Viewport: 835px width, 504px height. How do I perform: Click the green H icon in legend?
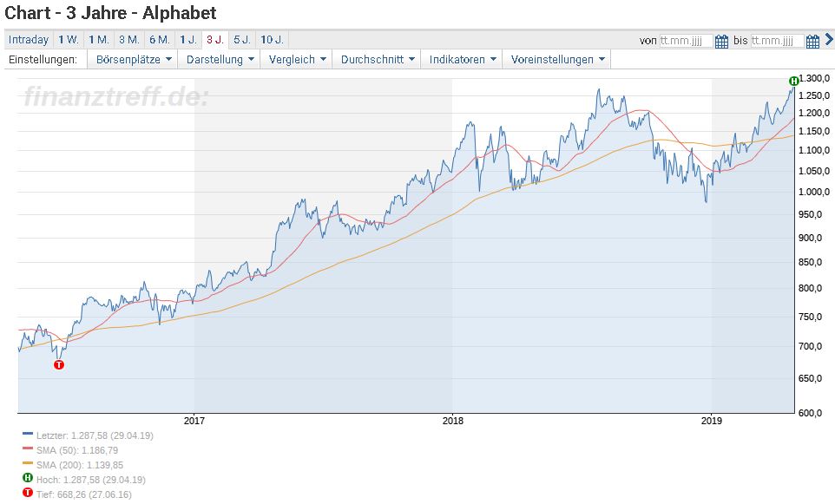tap(28, 477)
